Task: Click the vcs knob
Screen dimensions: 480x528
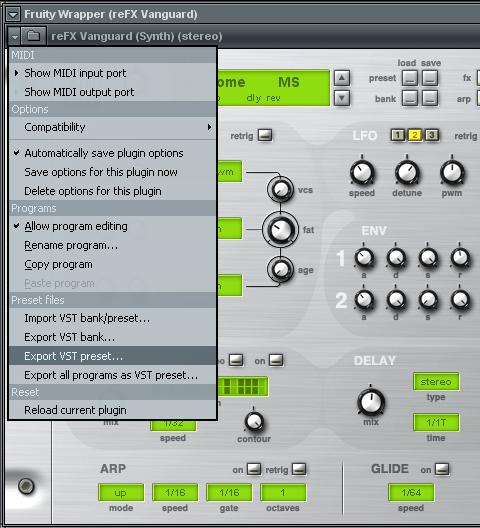Action: [x=281, y=190]
